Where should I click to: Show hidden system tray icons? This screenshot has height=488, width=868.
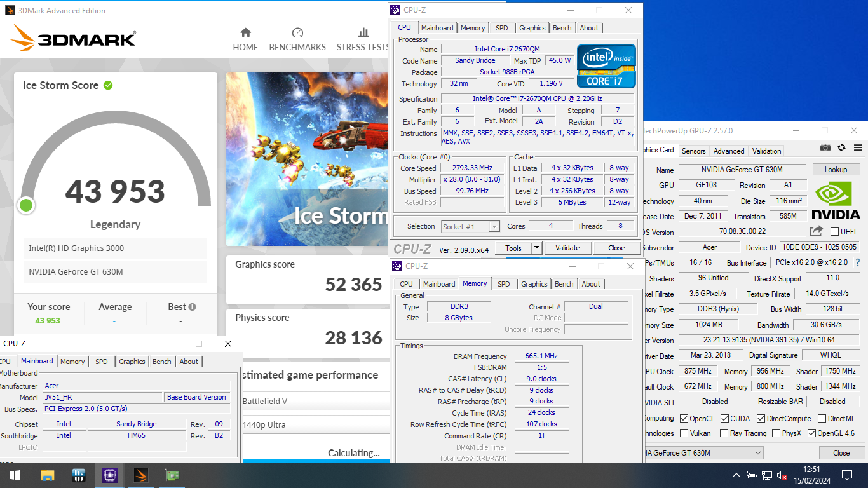[x=736, y=475]
